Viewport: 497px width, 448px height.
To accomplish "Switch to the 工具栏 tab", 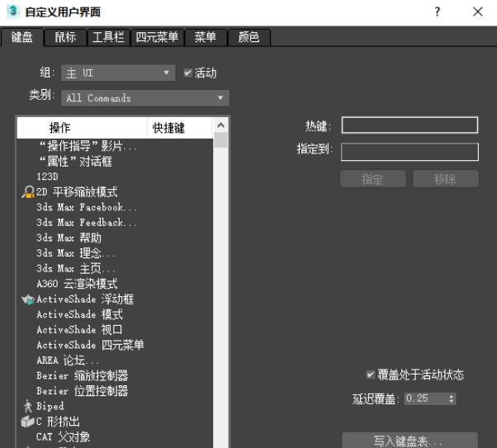I will tap(108, 37).
